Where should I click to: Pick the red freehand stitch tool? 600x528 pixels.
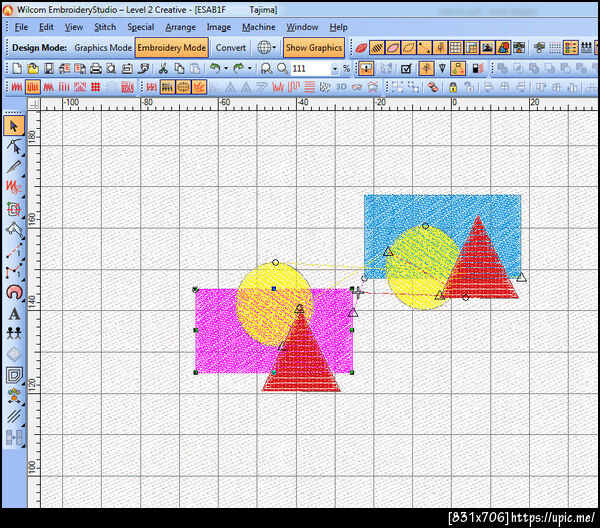(14, 187)
